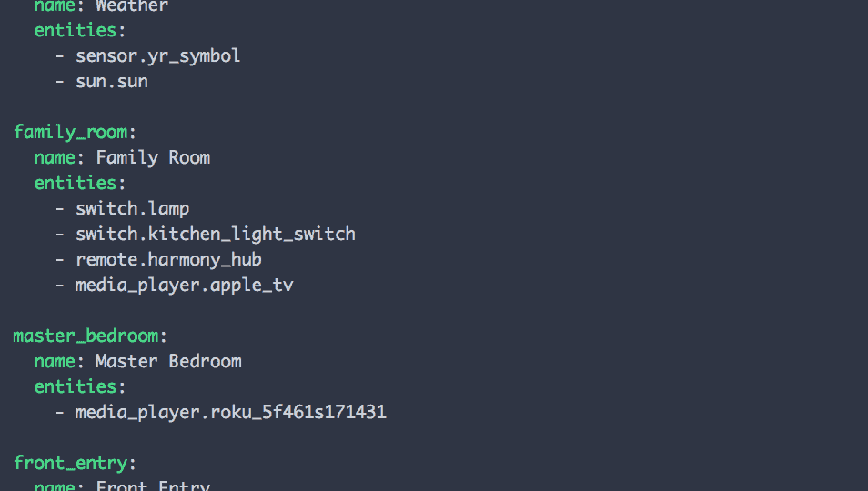
Task: Click the Weather name value at top
Action: click(132, 6)
